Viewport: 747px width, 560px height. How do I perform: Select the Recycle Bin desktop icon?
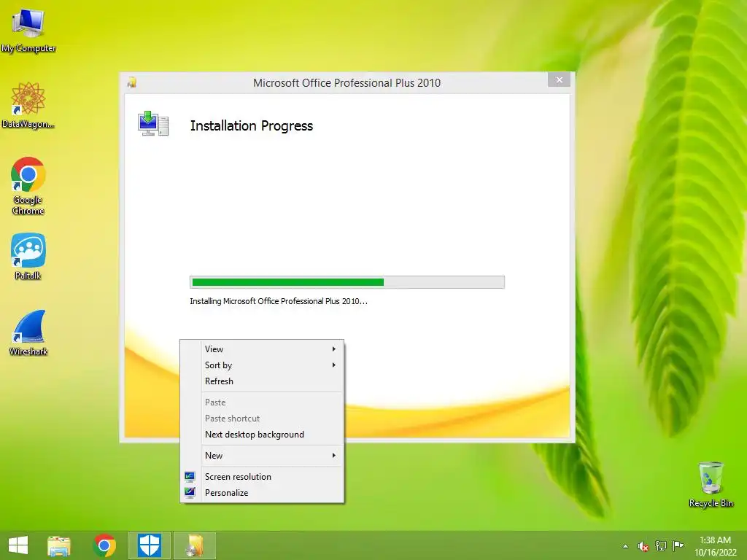coord(711,484)
